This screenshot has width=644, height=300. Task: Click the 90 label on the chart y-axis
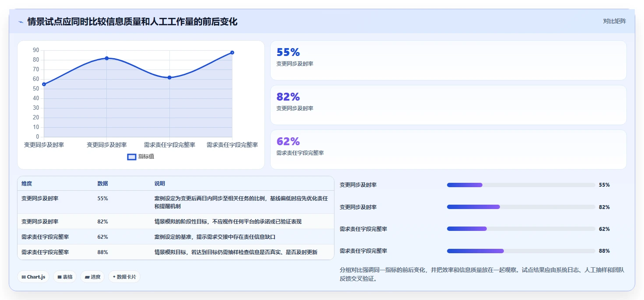(x=36, y=50)
